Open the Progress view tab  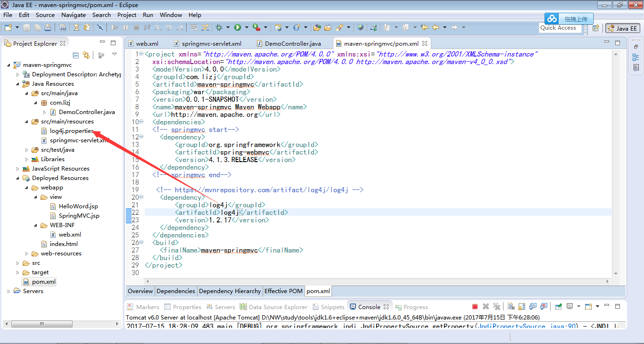click(412, 307)
